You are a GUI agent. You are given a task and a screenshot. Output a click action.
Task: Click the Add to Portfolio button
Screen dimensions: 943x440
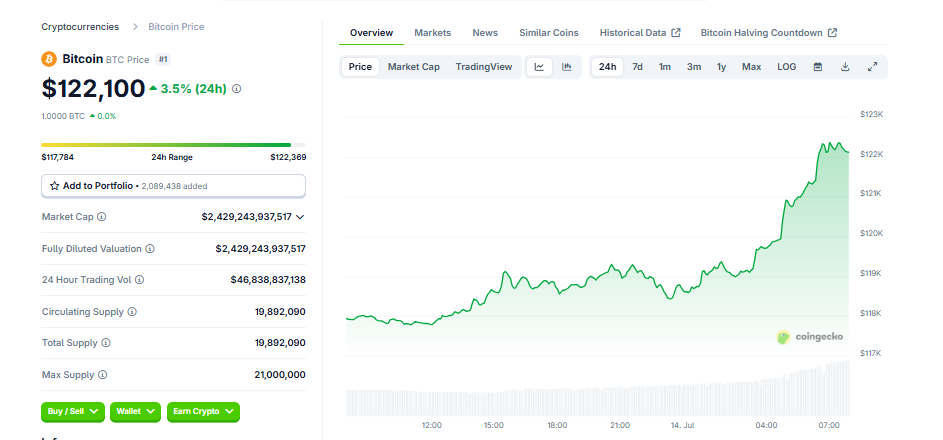click(x=173, y=186)
